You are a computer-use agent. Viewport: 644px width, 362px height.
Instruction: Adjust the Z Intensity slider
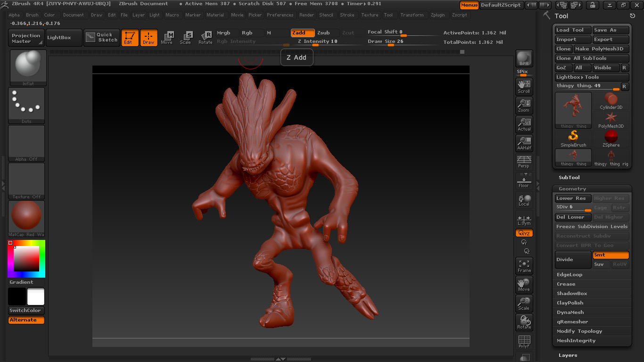tap(328, 42)
